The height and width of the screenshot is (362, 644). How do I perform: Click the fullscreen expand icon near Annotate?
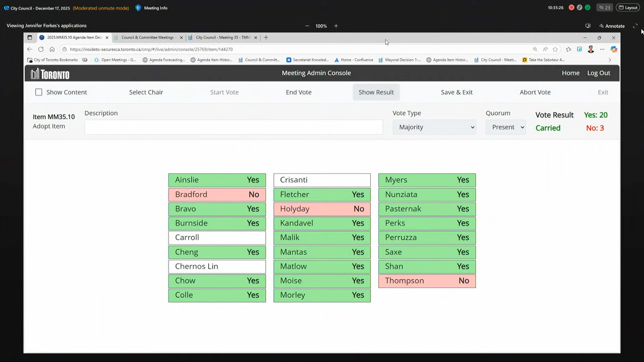[635, 26]
